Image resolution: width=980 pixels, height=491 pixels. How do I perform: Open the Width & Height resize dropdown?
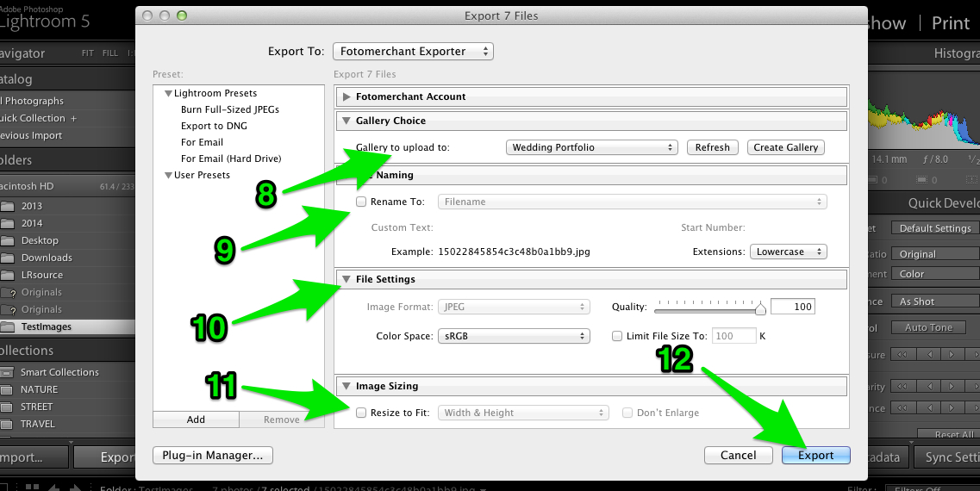[x=523, y=413]
